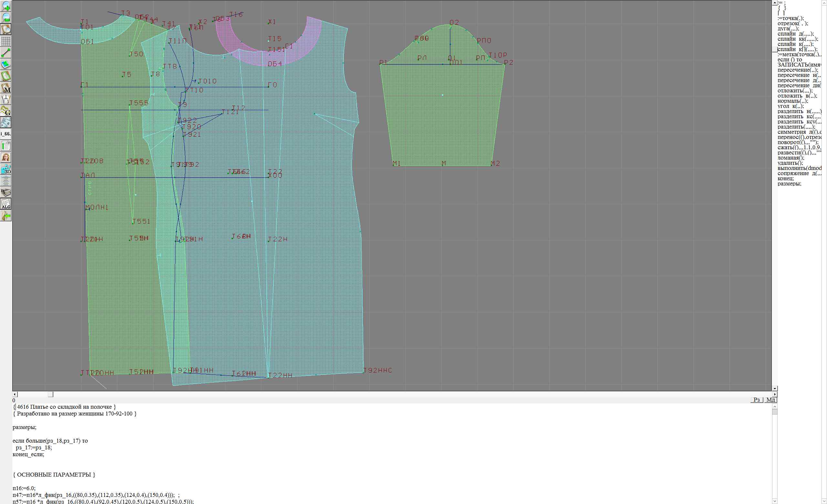Click the zoom in magnifier icon
The width and height of the screenshot is (827, 504).
coord(6,6)
